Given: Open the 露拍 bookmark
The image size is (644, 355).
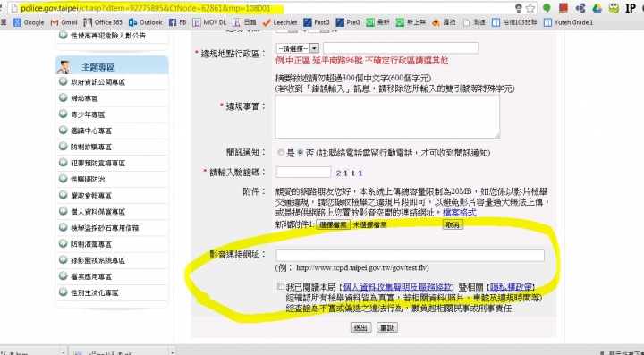Looking at the screenshot, I should tap(444, 22).
